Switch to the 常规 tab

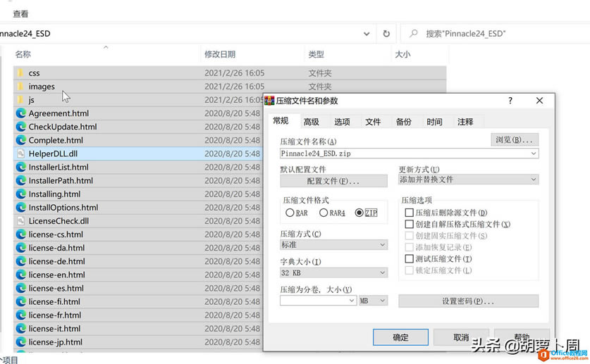click(281, 120)
